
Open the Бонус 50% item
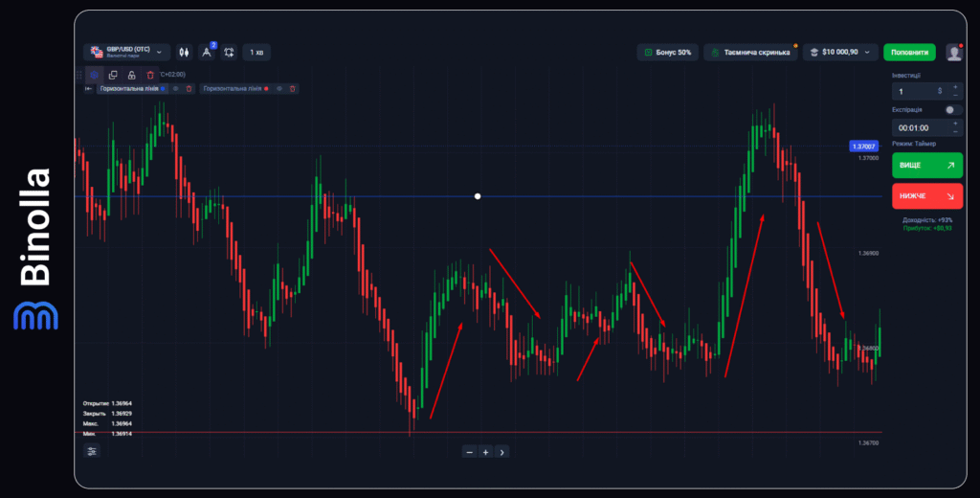tap(668, 52)
